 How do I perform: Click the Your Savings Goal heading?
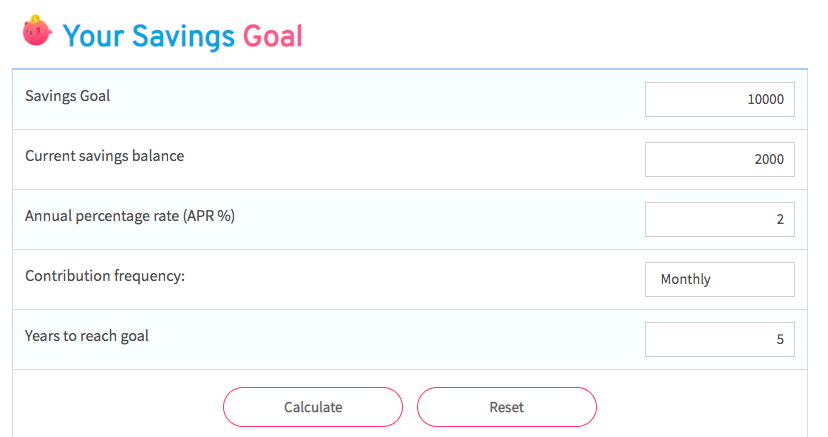coord(183,36)
